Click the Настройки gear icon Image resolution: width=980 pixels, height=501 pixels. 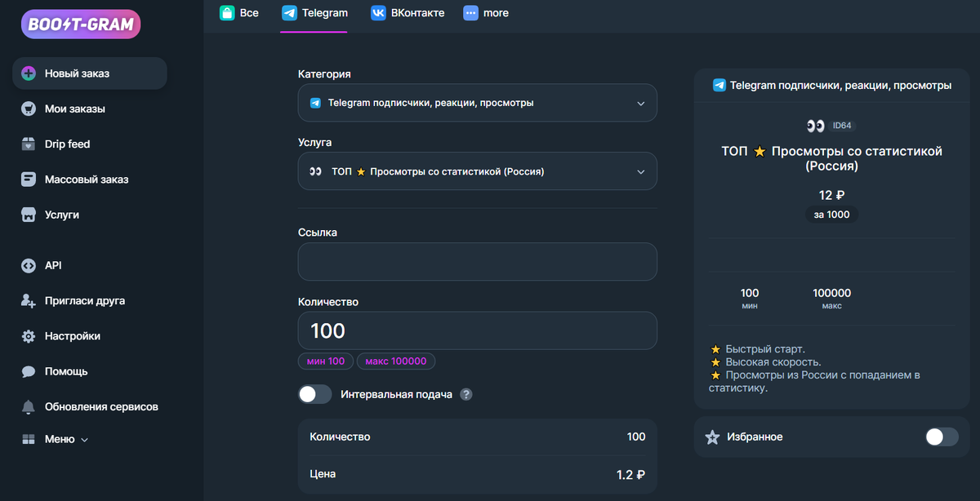click(29, 336)
